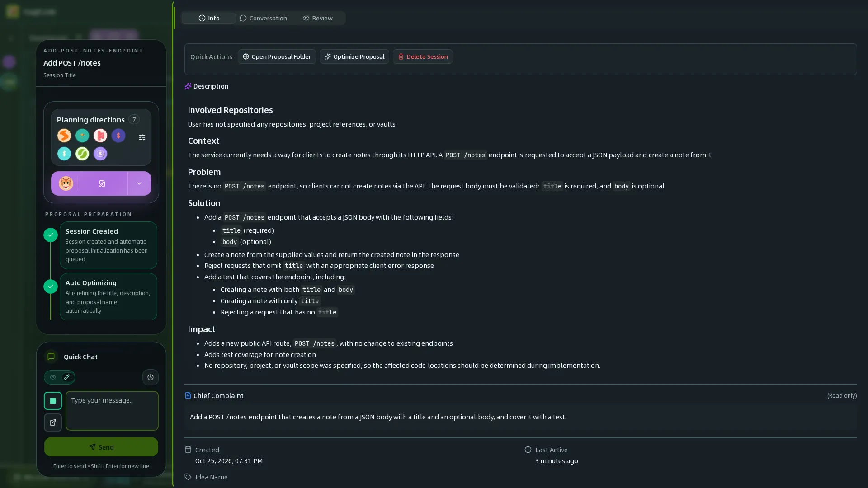Click the cyan dollar planning direction avatar
The width and height of the screenshot is (868, 488).
tap(64, 154)
